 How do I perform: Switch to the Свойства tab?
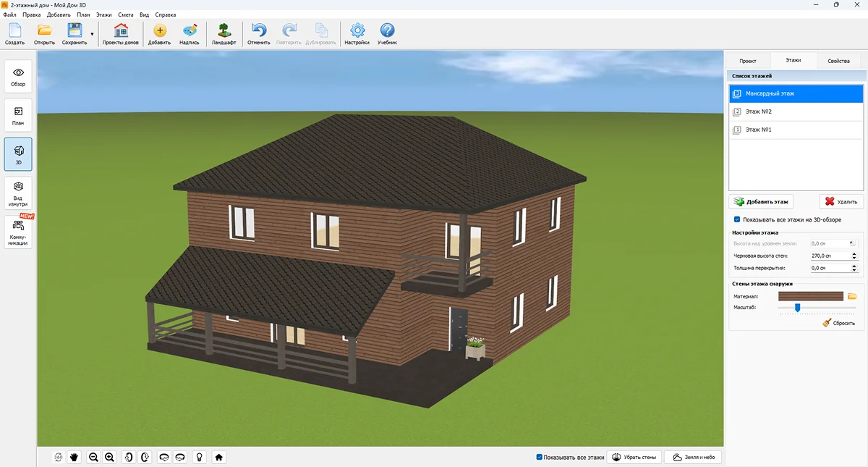838,61
